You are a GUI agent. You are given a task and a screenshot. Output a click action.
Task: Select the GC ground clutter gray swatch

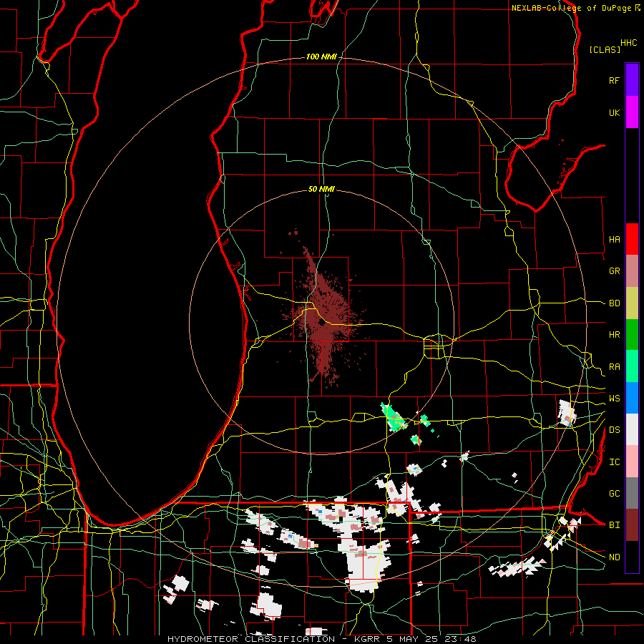(x=632, y=493)
